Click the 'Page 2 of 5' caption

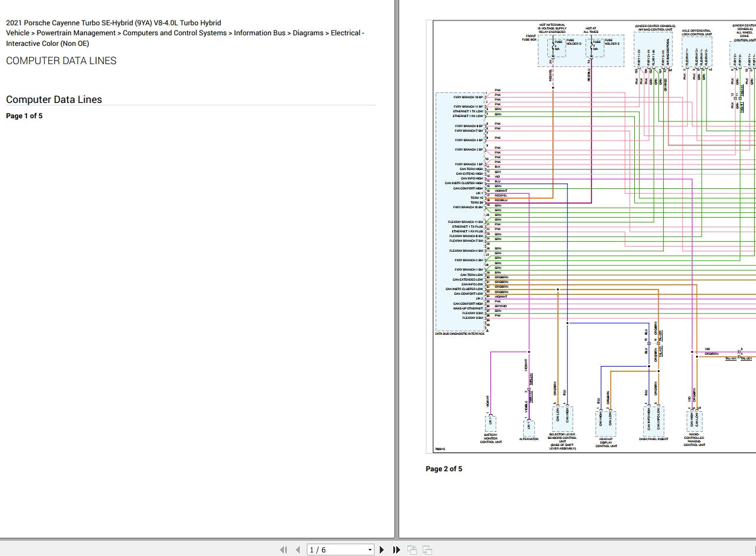click(x=444, y=469)
